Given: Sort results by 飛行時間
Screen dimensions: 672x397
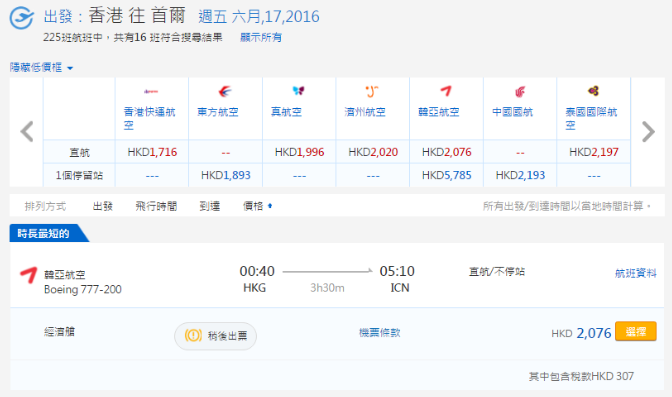Looking at the screenshot, I should (156, 206).
